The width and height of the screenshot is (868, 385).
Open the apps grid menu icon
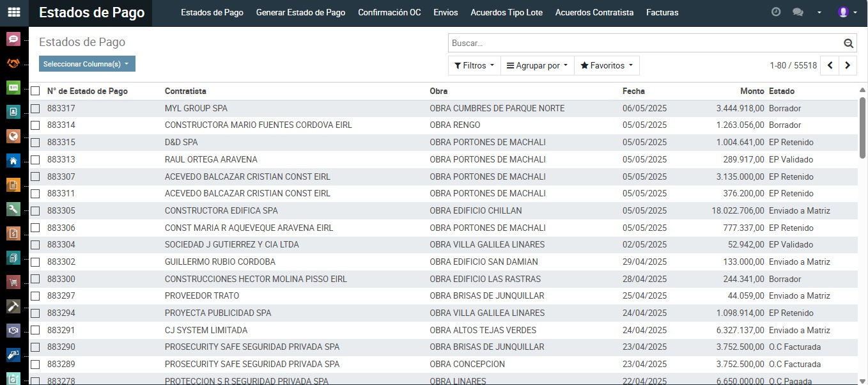click(x=13, y=12)
